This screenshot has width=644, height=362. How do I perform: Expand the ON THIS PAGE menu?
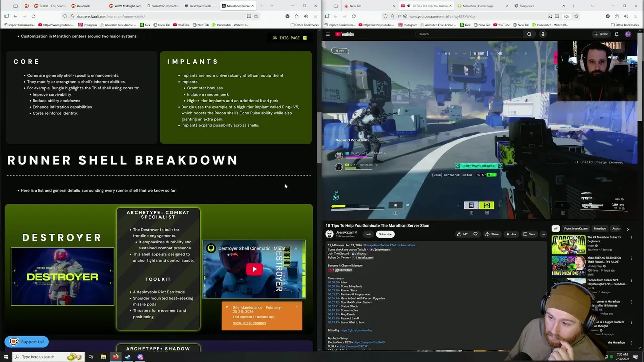[x=289, y=38]
